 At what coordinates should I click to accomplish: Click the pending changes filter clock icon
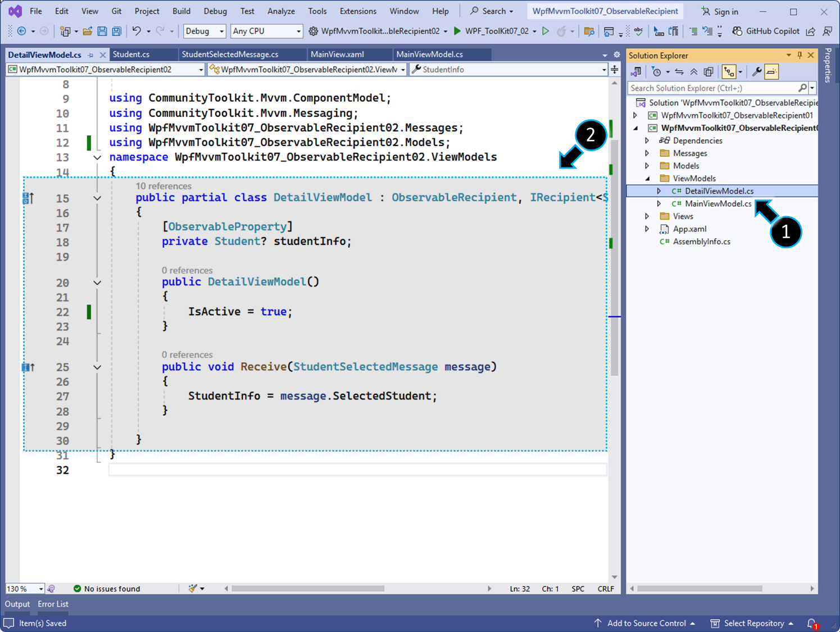(656, 72)
